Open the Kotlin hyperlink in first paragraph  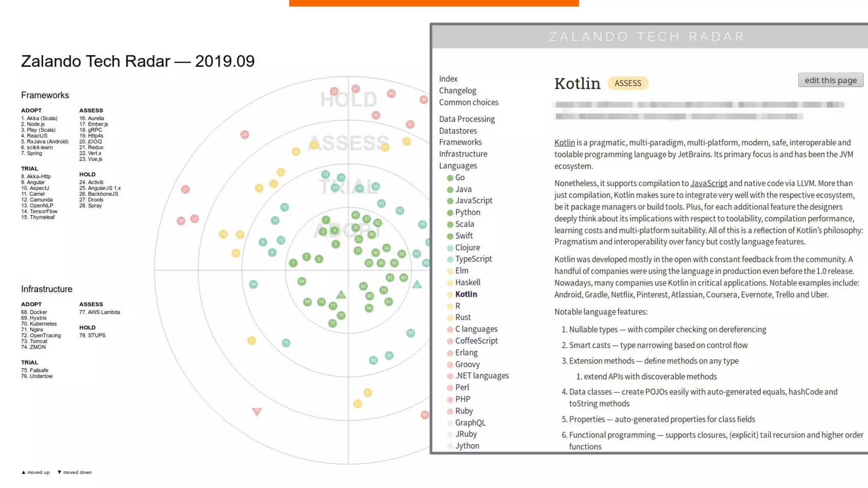[x=565, y=143]
